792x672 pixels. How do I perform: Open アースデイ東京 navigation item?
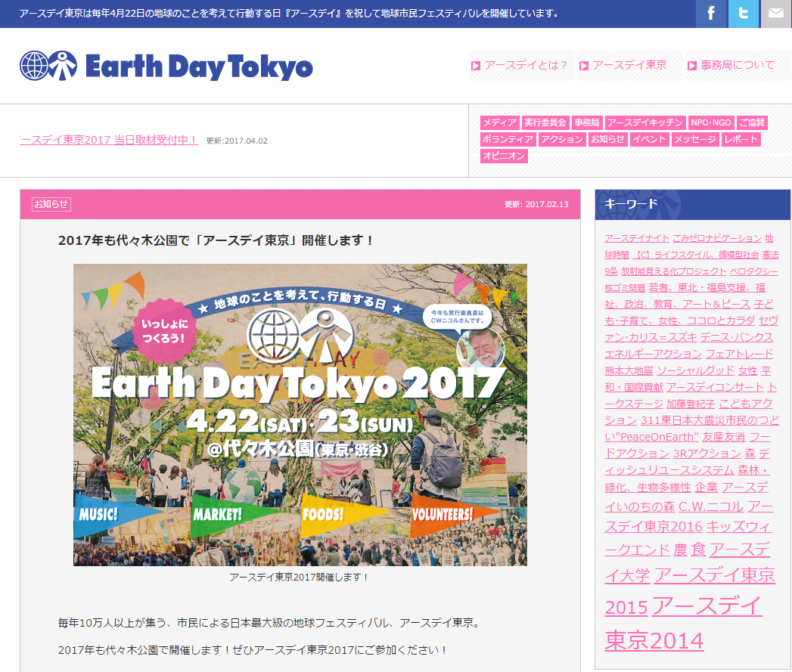[629, 65]
